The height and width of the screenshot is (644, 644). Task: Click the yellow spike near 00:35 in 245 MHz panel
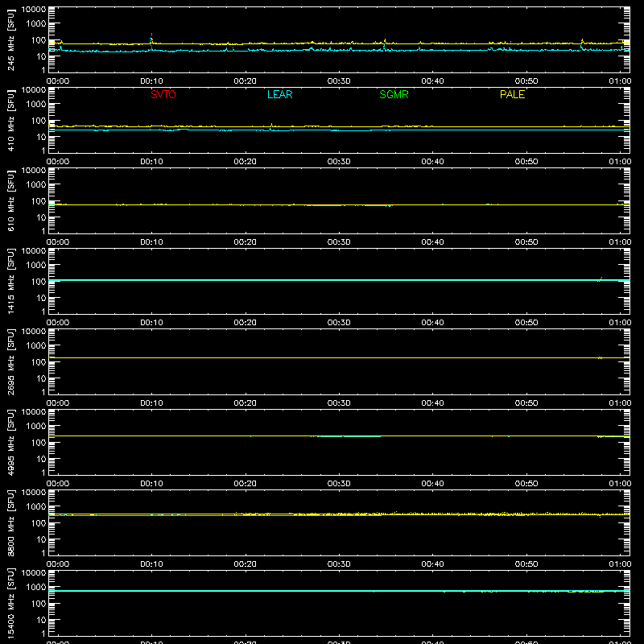pos(385,41)
